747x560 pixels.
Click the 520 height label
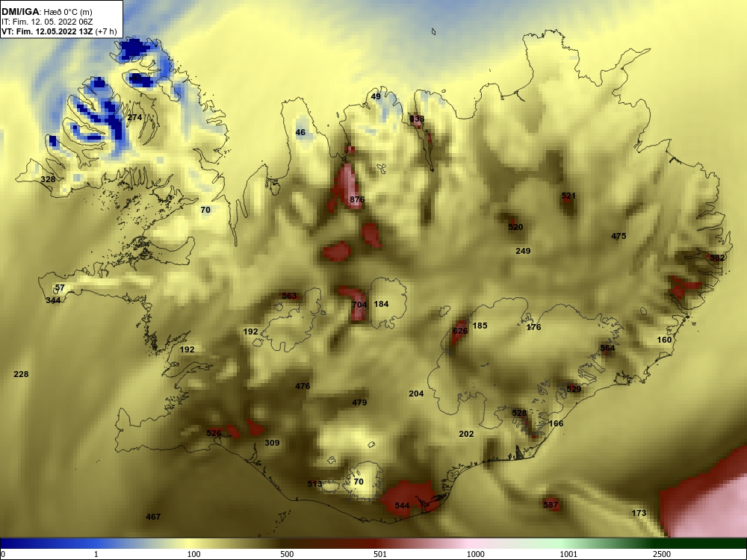[515, 227]
